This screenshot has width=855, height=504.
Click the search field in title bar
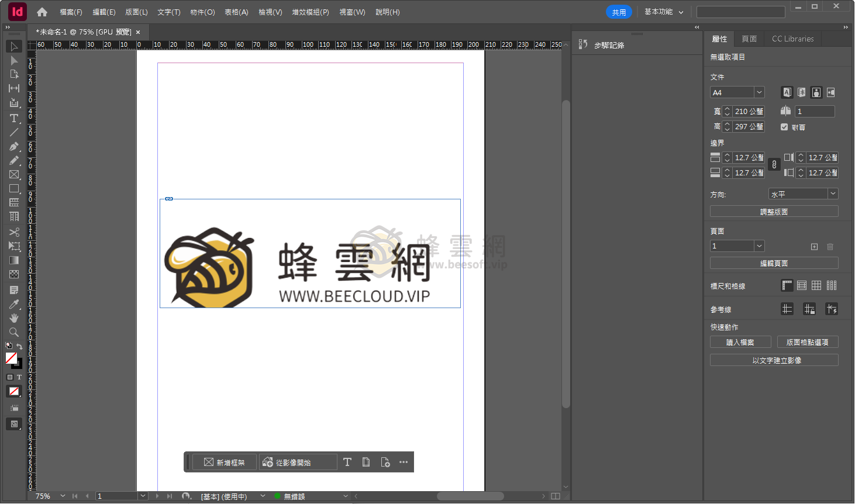740,12
